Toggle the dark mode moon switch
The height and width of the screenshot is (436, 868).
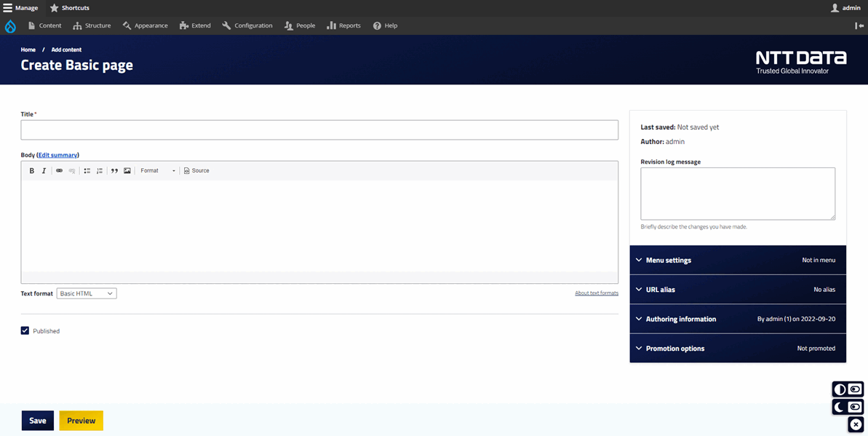coord(848,407)
